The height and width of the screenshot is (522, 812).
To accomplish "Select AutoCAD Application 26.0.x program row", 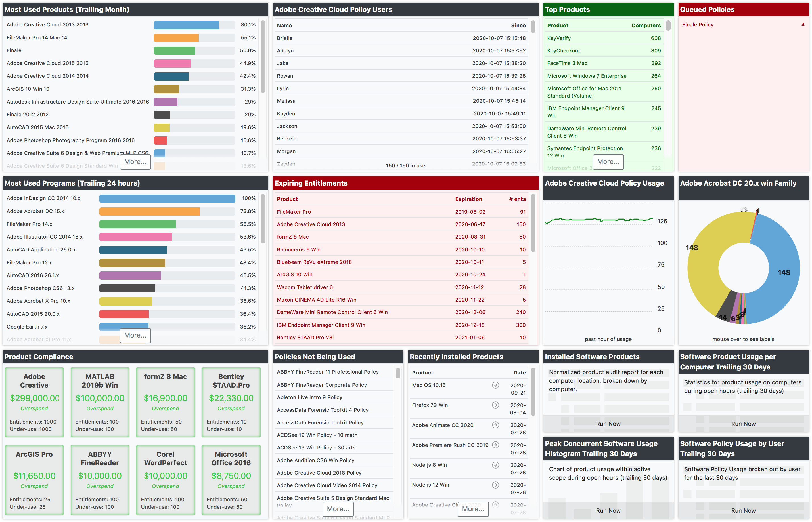I will coord(131,249).
